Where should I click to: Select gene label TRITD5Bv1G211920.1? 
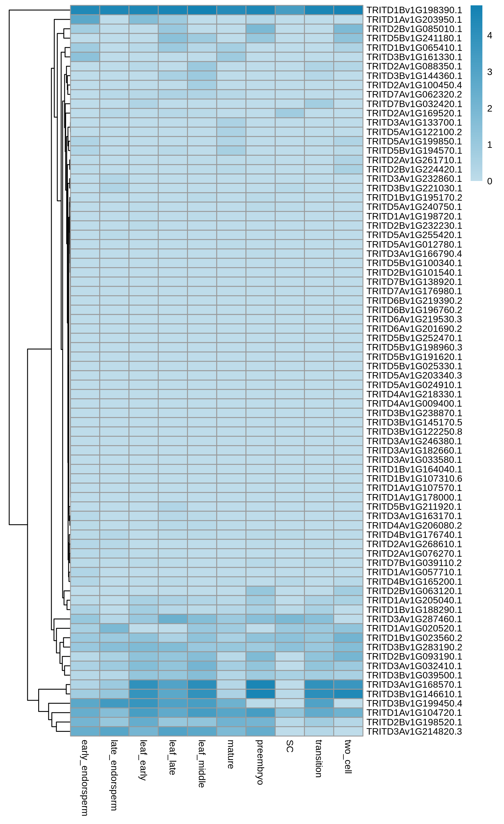point(414,507)
